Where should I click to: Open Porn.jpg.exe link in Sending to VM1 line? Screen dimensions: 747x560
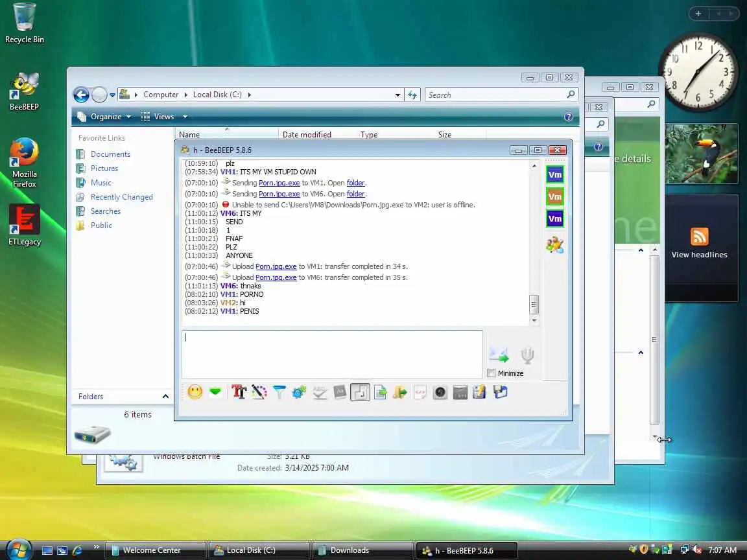pos(279,183)
